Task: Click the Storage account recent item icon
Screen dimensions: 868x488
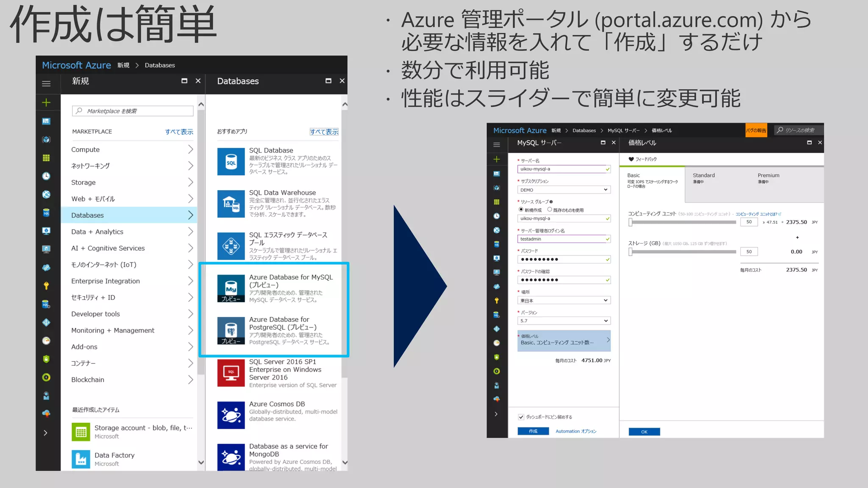Action: (x=81, y=432)
